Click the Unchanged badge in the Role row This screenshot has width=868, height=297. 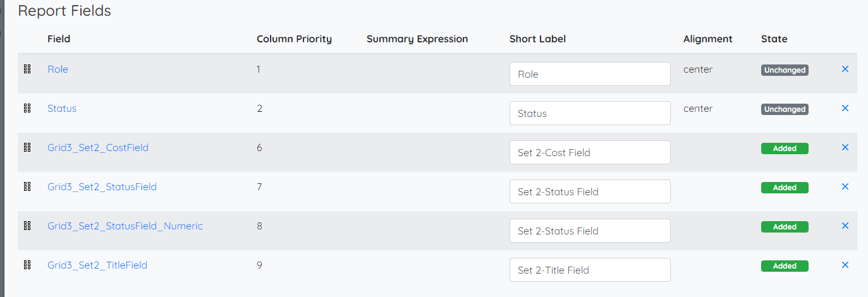[785, 70]
